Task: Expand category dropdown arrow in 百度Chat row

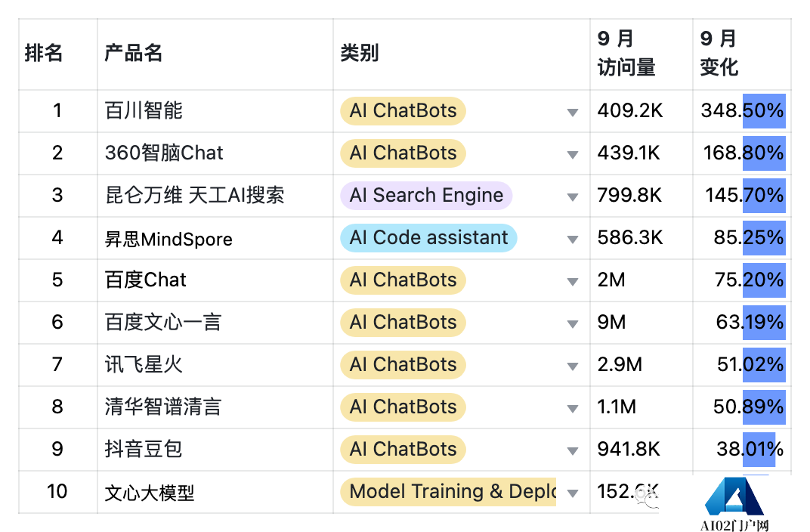Action: pyautogui.click(x=573, y=282)
